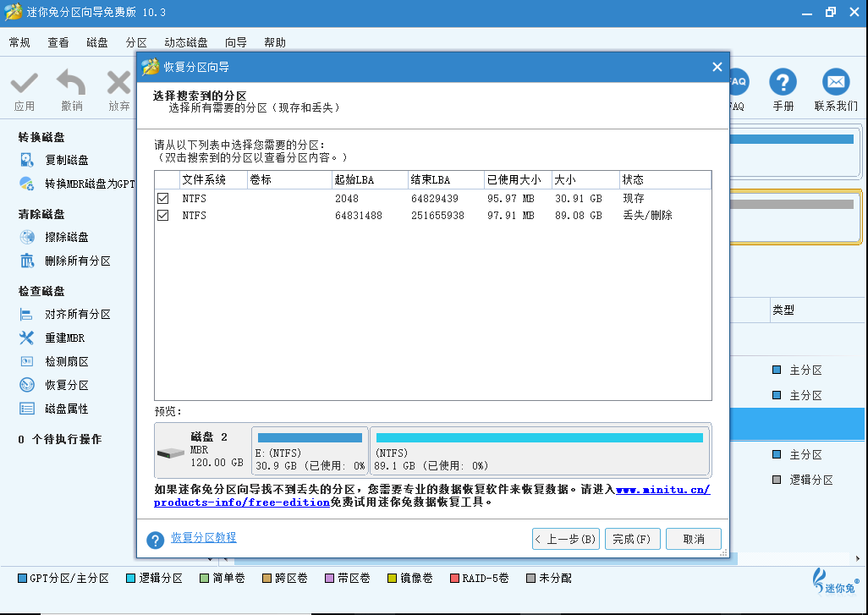Click the Wipe Disk (擦除磁盘) icon
This screenshot has height=615, width=868.
26,237
